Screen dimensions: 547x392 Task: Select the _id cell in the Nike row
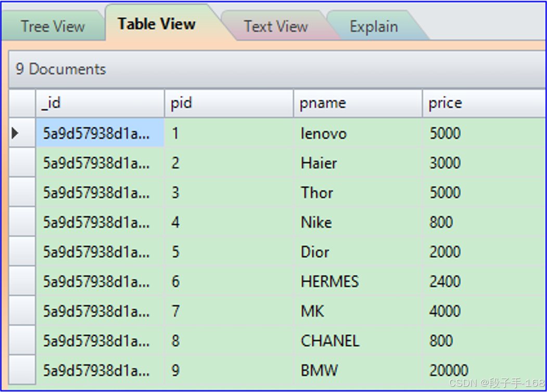(100, 221)
